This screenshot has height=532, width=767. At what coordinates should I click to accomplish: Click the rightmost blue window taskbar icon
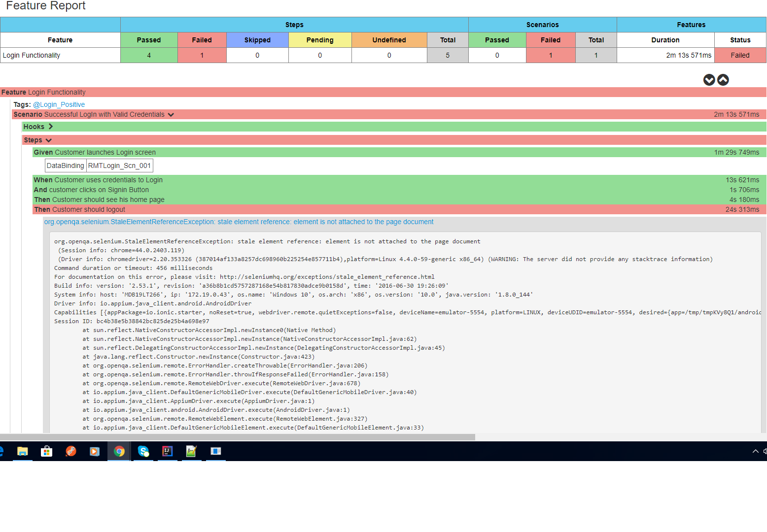[x=215, y=452]
